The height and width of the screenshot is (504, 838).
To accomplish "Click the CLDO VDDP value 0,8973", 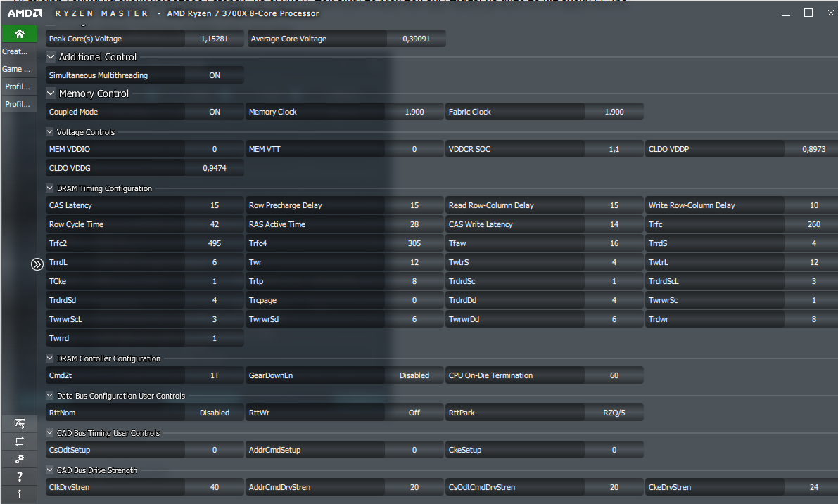I will [x=813, y=149].
